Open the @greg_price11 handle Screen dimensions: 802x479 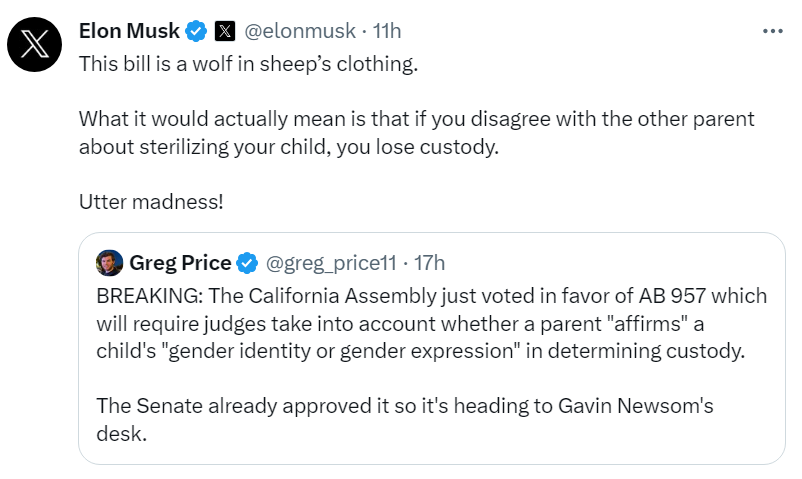tap(331, 263)
